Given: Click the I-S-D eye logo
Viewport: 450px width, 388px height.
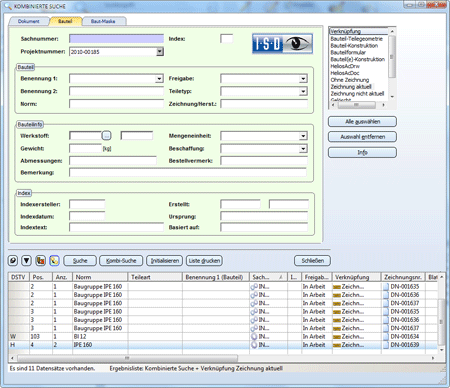Looking at the screenshot, I should tap(282, 44).
